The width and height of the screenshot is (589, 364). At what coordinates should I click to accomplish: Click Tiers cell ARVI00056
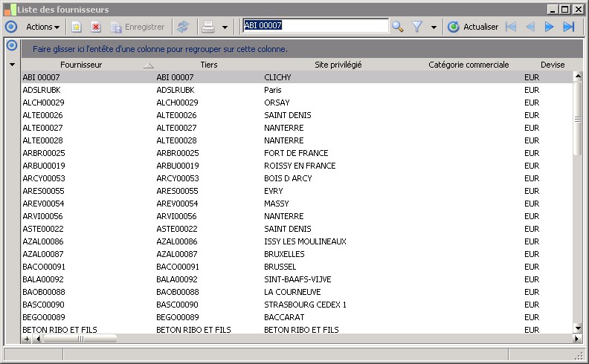coord(176,216)
